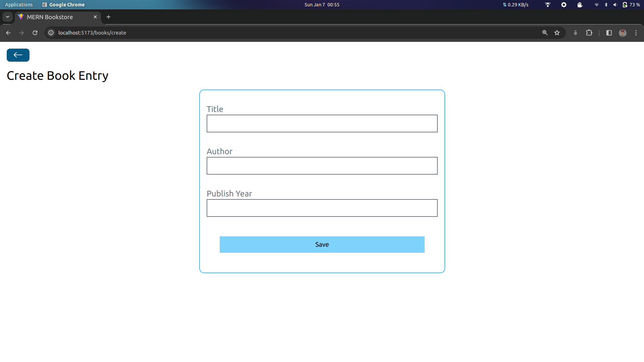Open the Wi-Fi status icon in system tray
Viewport: 644px width, 362px height.
point(596,5)
